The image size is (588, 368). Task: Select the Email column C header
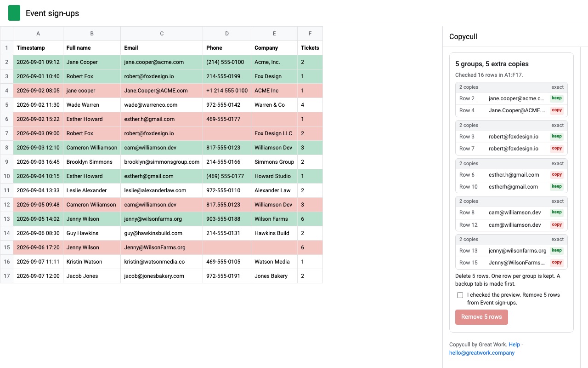click(x=162, y=34)
